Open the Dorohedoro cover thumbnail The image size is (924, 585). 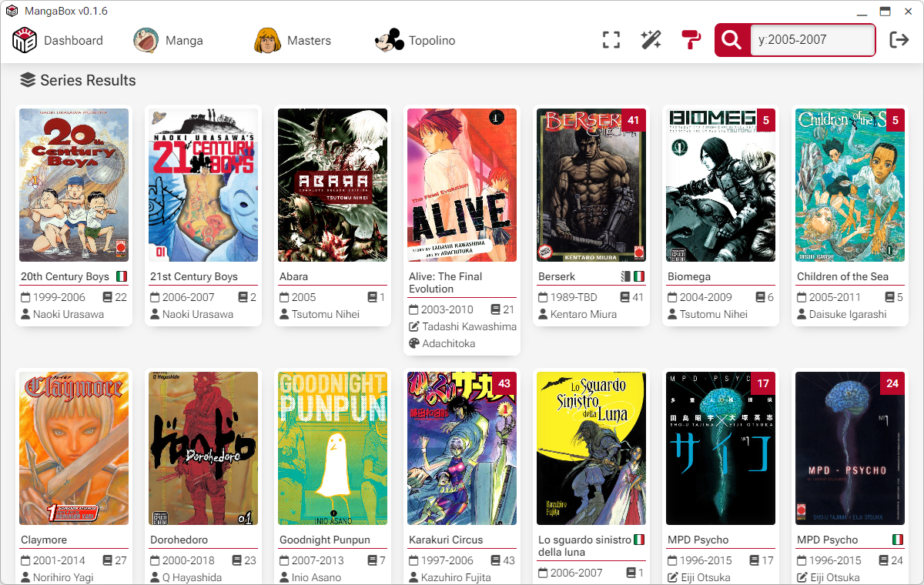click(203, 448)
